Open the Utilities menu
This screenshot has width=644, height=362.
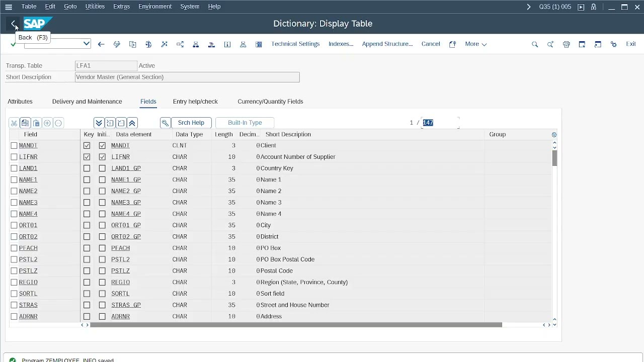pyautogui.click(x=95, y=7)
